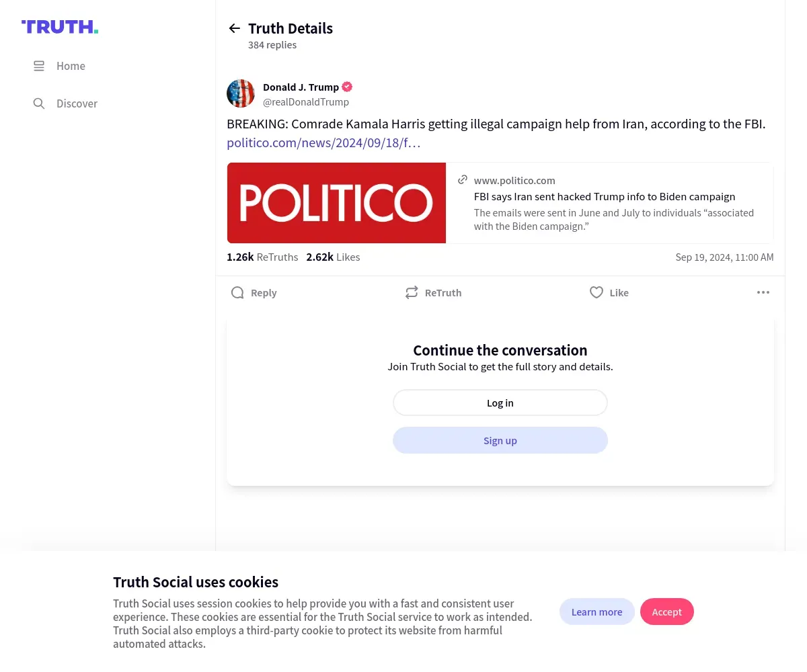Click the Reply speech bubble icon
This screenshot has height=672, width=807.
[237, 293]
